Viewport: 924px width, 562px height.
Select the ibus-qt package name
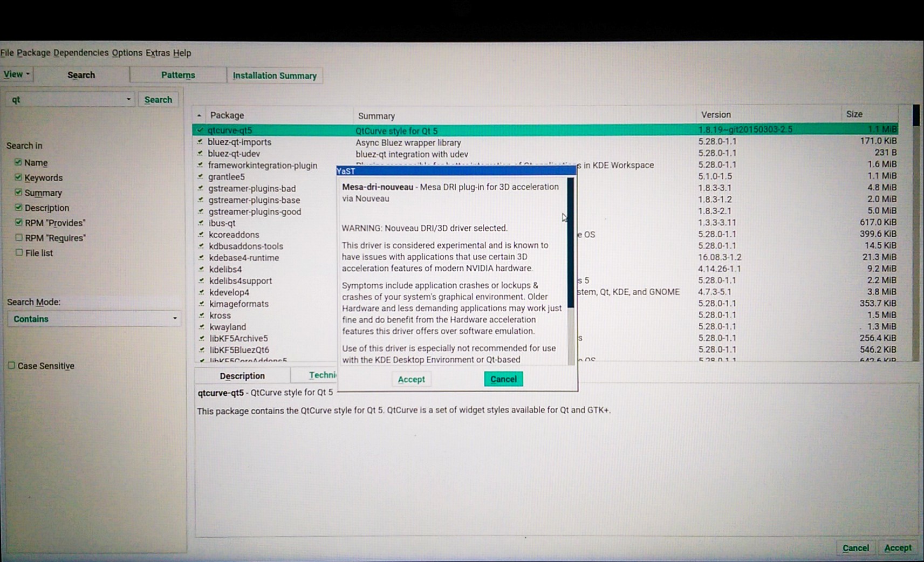click(222, 223)
